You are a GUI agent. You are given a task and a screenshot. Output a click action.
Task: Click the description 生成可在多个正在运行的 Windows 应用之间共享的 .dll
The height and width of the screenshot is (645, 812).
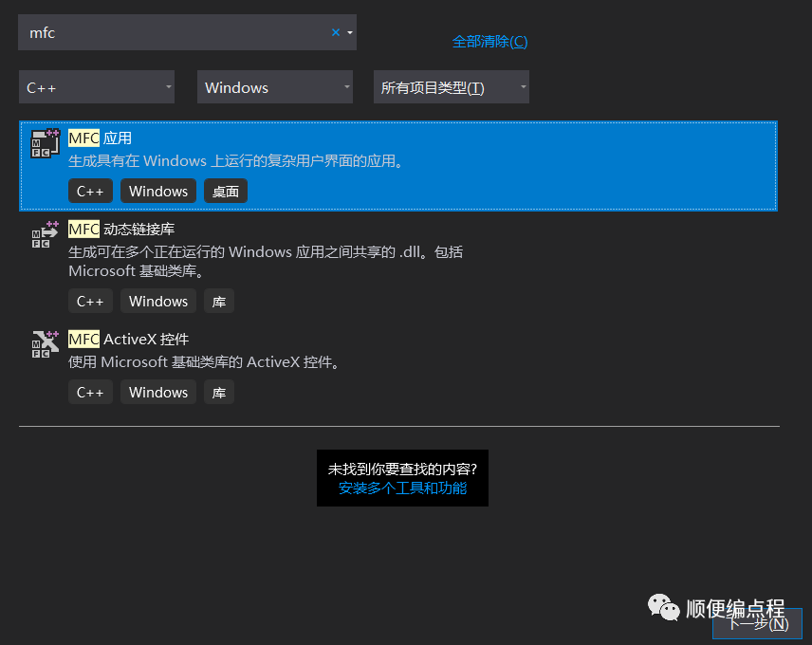point(267,262)
